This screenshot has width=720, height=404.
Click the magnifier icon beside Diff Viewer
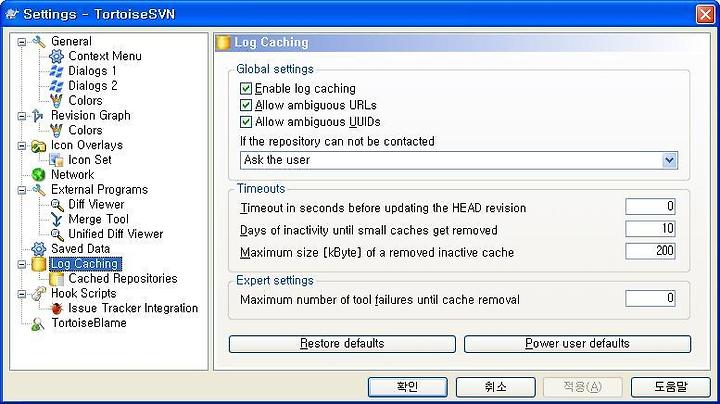pos(56,205)
